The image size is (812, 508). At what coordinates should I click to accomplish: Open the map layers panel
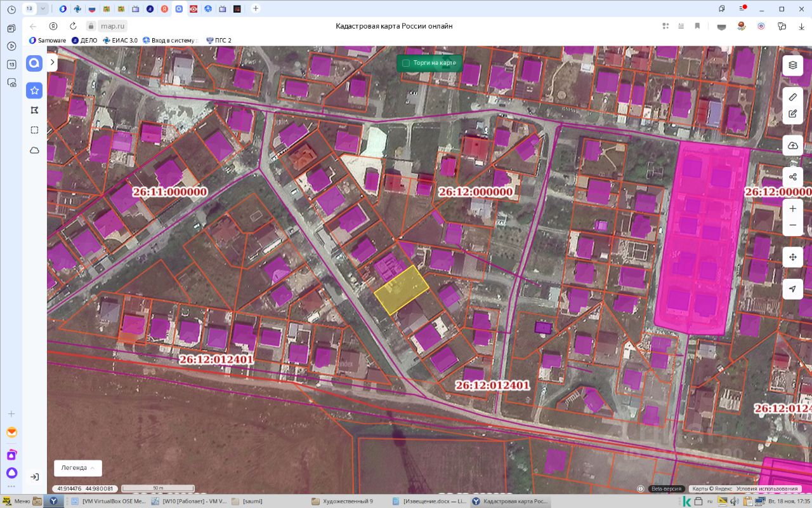tap(792, 65)
